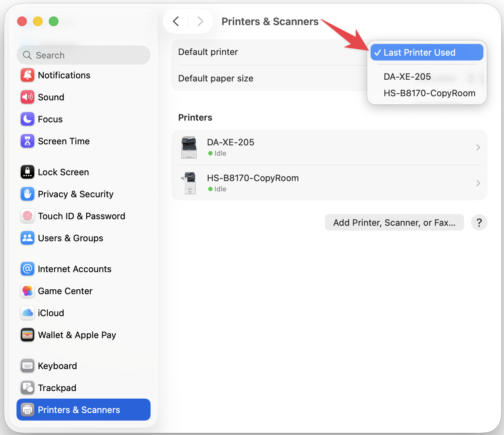This screenshot has width=504, height=435.
Task: Select the Screen Time hourglass icon
Action: [x=28, y=141]
